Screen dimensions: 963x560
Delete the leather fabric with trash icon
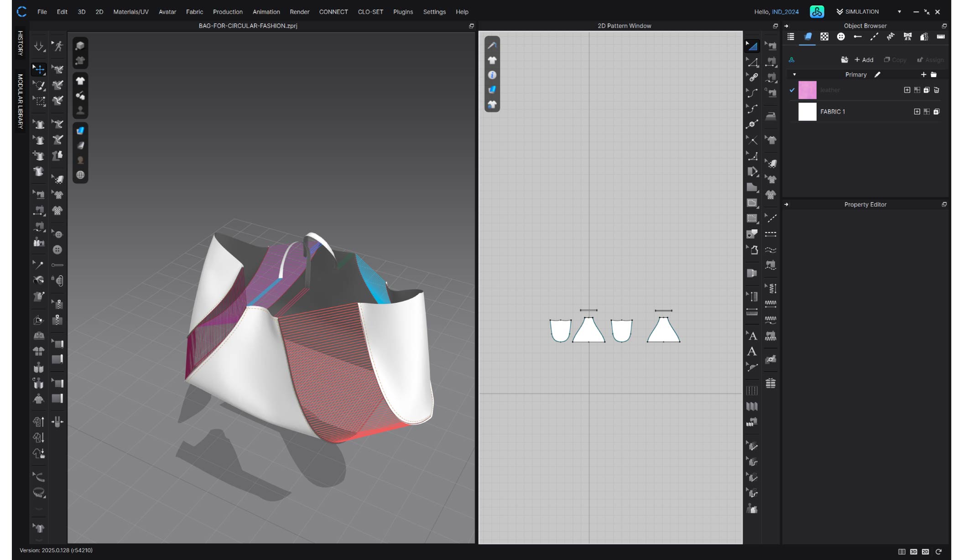coord(937,90)
